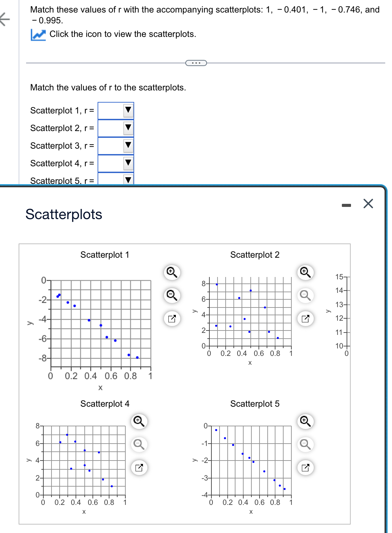
Task: Open the r dropdown for Scatterplot 2
Action: point(128,128)
